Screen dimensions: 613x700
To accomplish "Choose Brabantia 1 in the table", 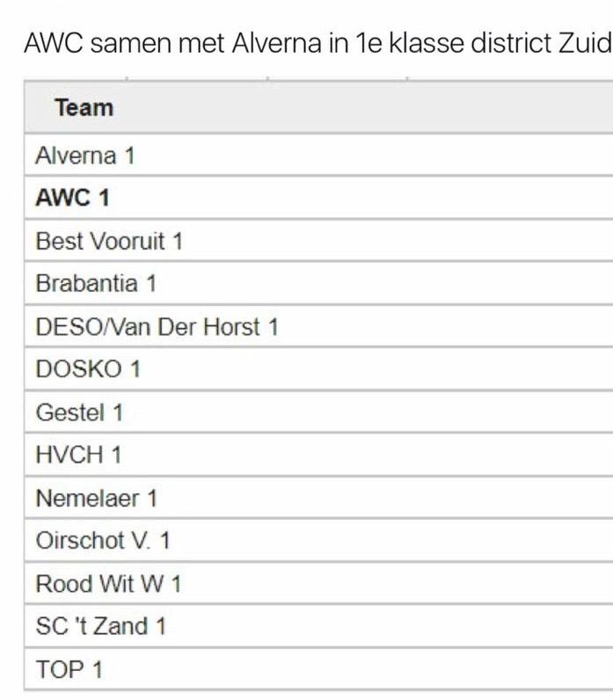I will [95, 283].
